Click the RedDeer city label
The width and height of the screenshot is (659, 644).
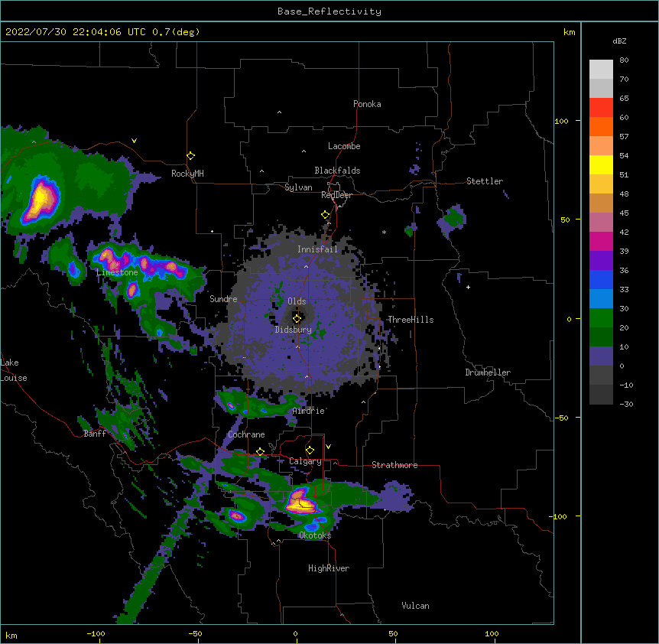click(x=336, y=195)
